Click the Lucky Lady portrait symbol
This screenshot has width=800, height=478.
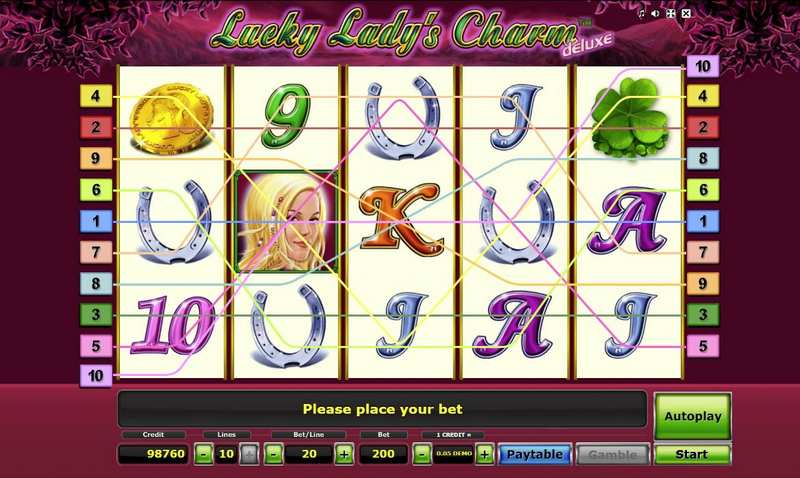pyautogui.click(x=286, y=221)
